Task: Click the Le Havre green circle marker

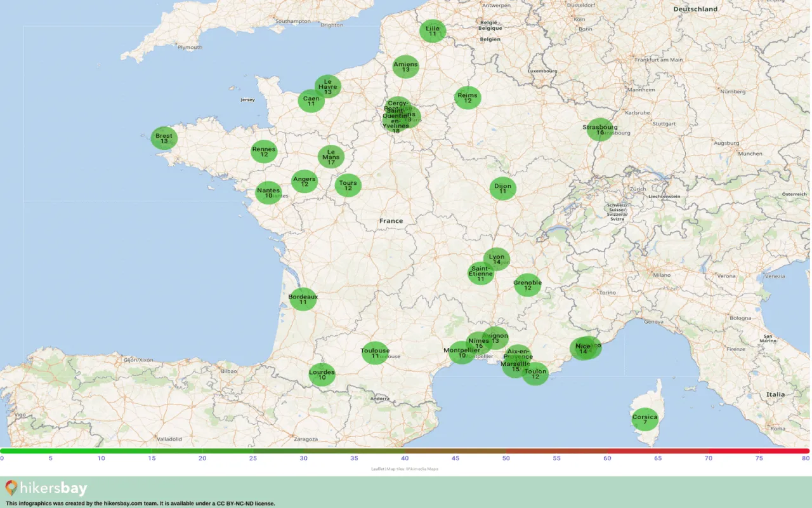Action: tap(328, 86)
